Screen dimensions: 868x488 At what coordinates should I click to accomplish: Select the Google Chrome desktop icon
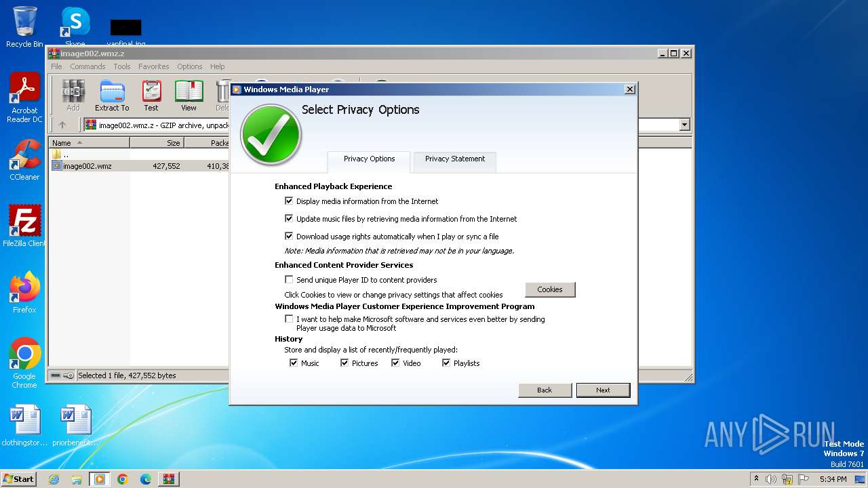click(24, 363)
